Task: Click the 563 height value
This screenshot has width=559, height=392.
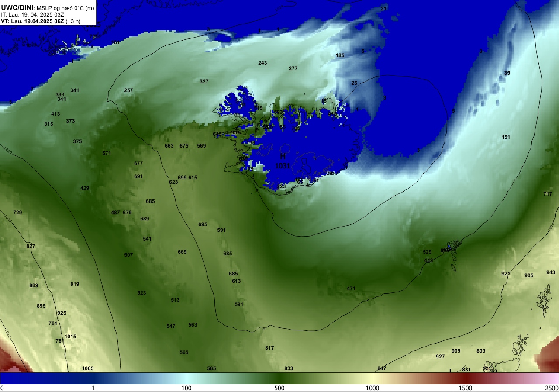Action: tap(193, 325)
